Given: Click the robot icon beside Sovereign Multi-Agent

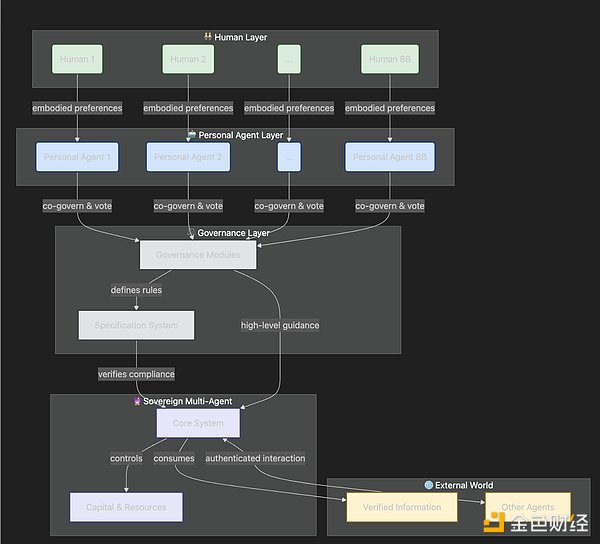Looking at the screenshot, I should 137,401.
